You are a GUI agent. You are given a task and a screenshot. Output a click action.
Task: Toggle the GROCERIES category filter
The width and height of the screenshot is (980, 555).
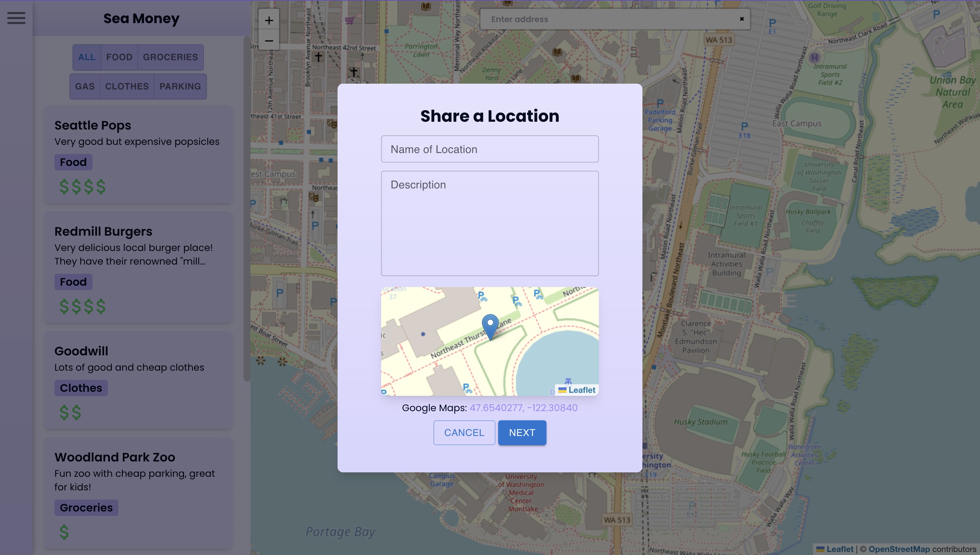point(170,57)
